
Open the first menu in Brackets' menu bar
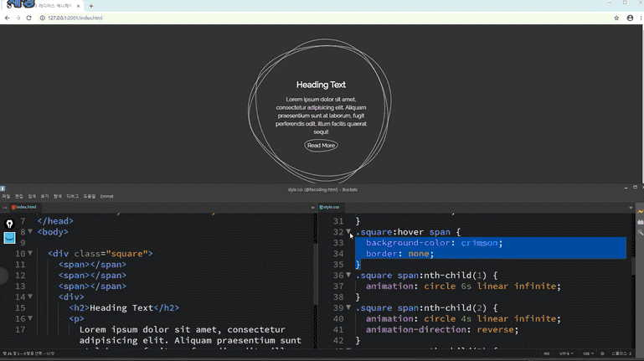point(6,196)
